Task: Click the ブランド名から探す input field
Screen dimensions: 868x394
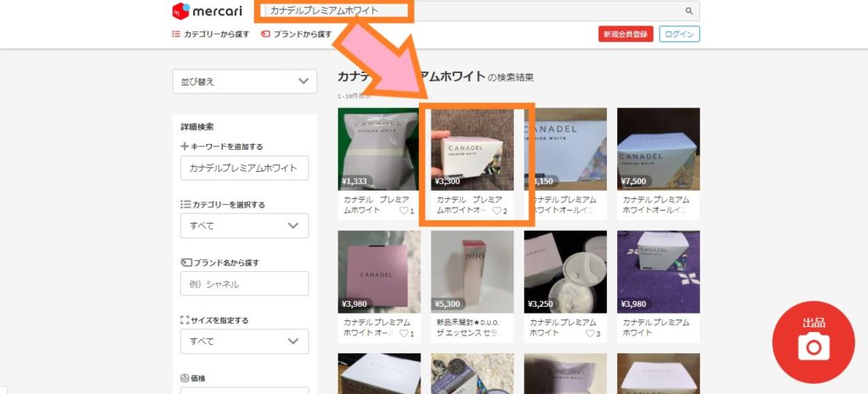Action: pos(245,284)
